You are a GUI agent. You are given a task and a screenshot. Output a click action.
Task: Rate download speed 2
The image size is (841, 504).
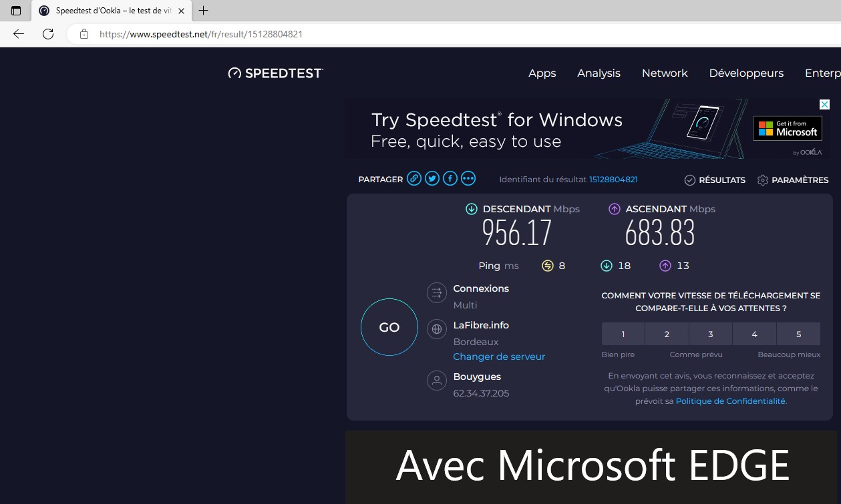(667, 334)
